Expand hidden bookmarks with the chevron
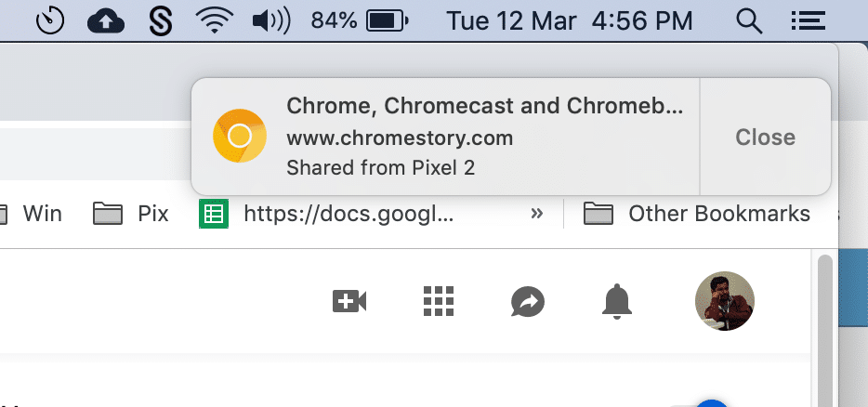Screen dimensions: 868x407 click(536, 215)
